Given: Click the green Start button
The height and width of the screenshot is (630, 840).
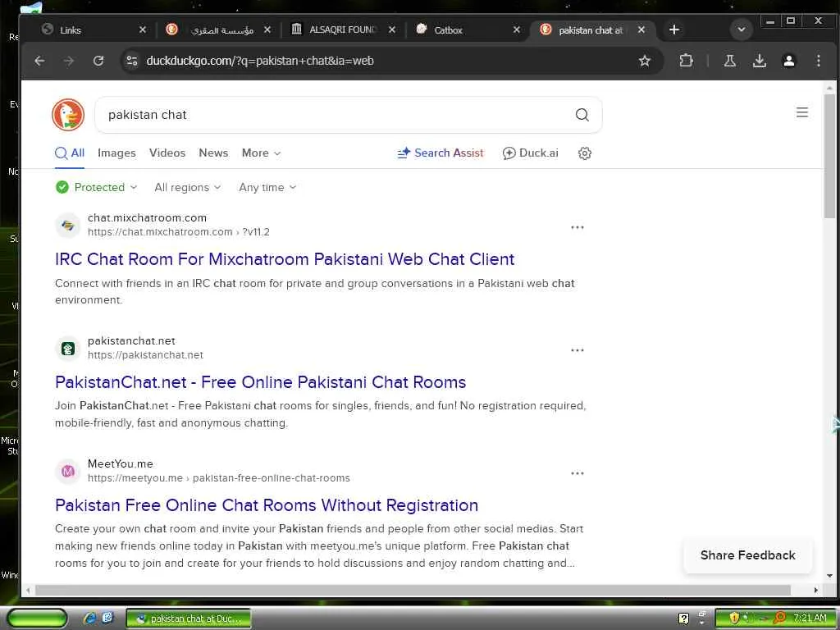Looking at the screenshot, I should [36, 619].
